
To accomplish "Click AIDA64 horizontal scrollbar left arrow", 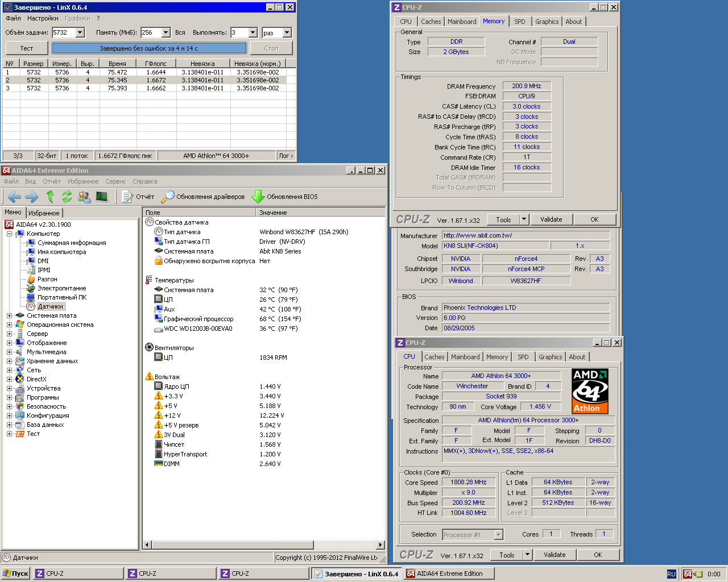I will (147, 544).
